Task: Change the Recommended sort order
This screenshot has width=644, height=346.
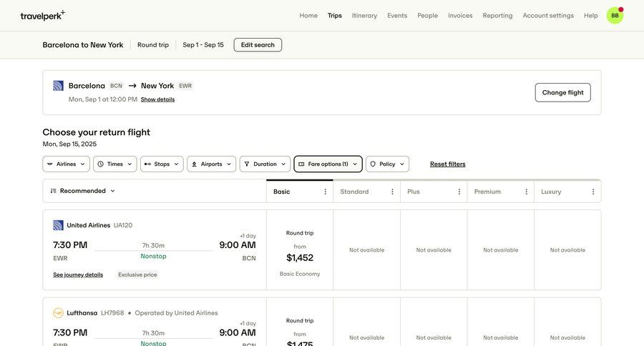Action: pos(83,191)
